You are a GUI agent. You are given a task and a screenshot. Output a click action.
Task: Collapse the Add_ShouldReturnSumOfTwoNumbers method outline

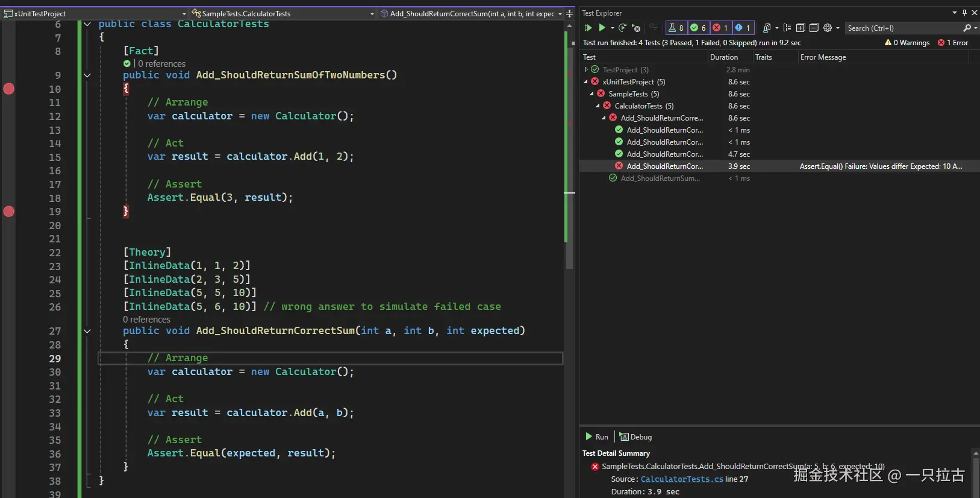tap(87, 75)
